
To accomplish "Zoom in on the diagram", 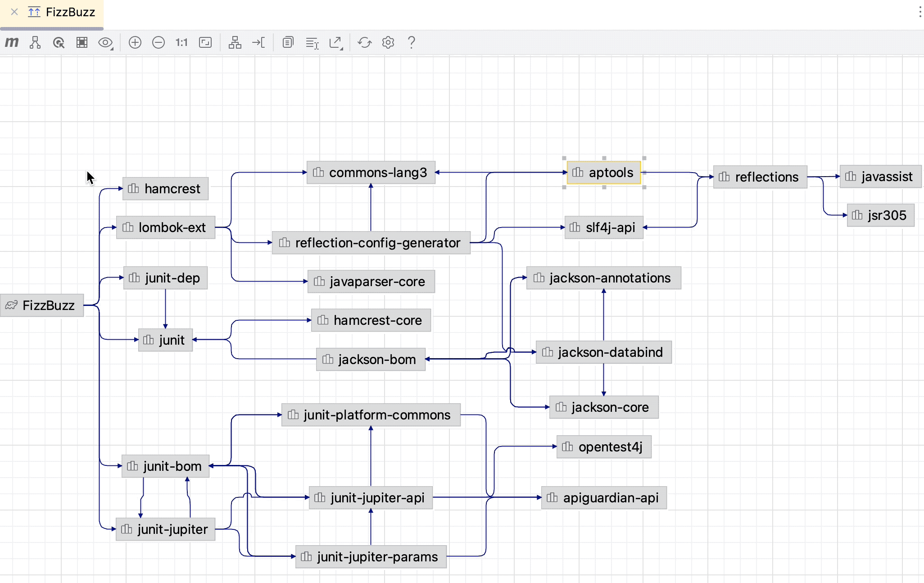I will (135, 42).
